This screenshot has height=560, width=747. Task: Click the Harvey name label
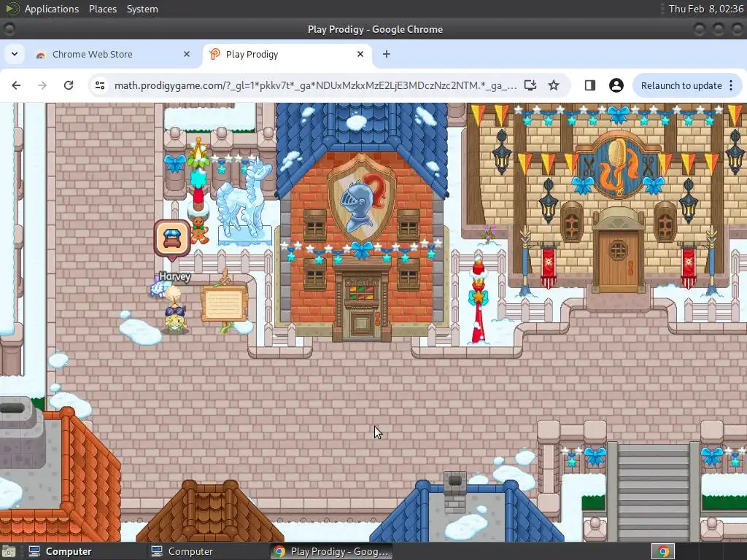point(175,276)
